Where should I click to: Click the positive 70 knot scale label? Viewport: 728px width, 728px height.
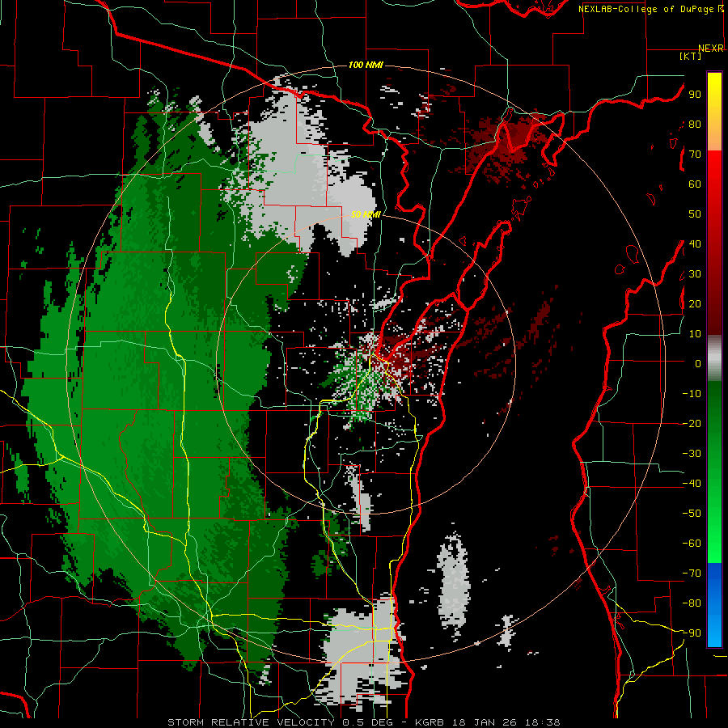coord(695,154)
